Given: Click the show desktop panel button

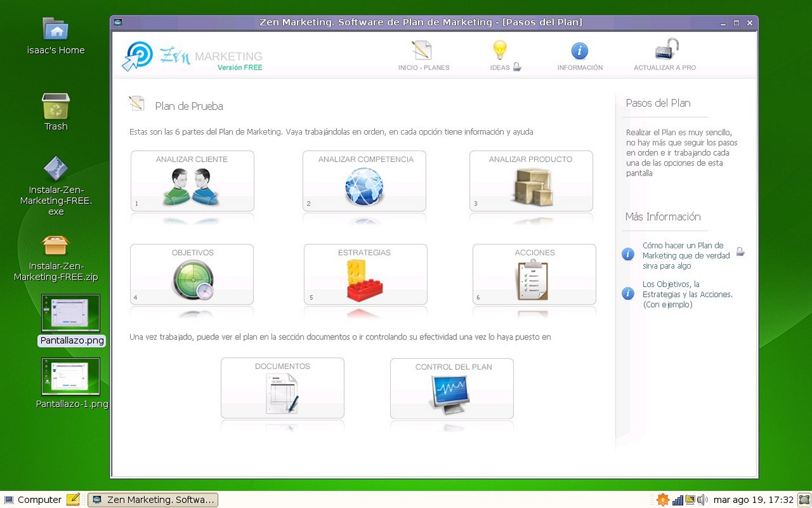Looking at the screenshot, I should (803, 500).
